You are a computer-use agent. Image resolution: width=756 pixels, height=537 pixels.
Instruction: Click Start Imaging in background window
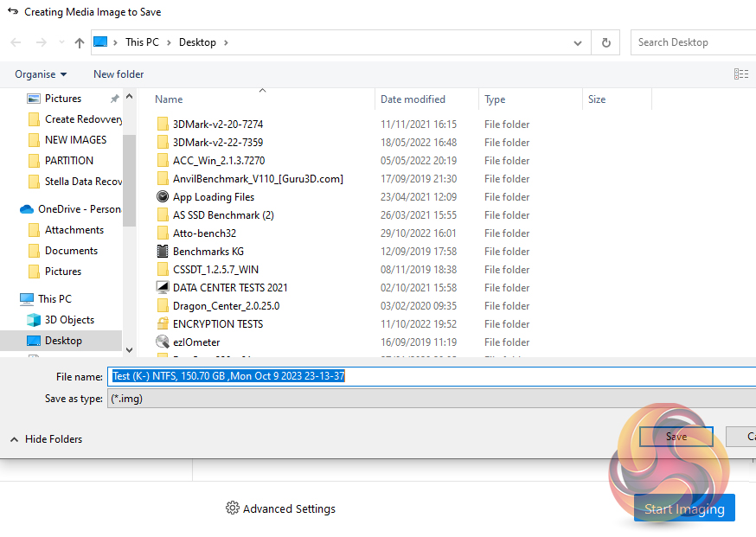684,508
